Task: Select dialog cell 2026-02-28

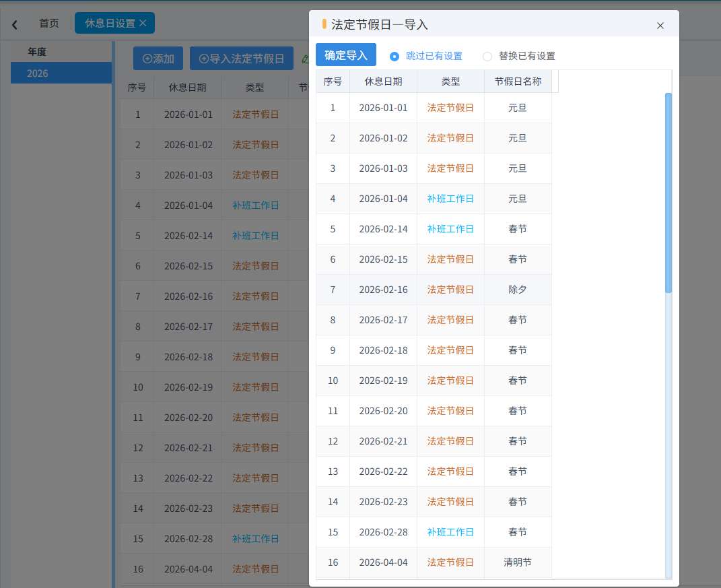Action: click(x=384, y=532)
